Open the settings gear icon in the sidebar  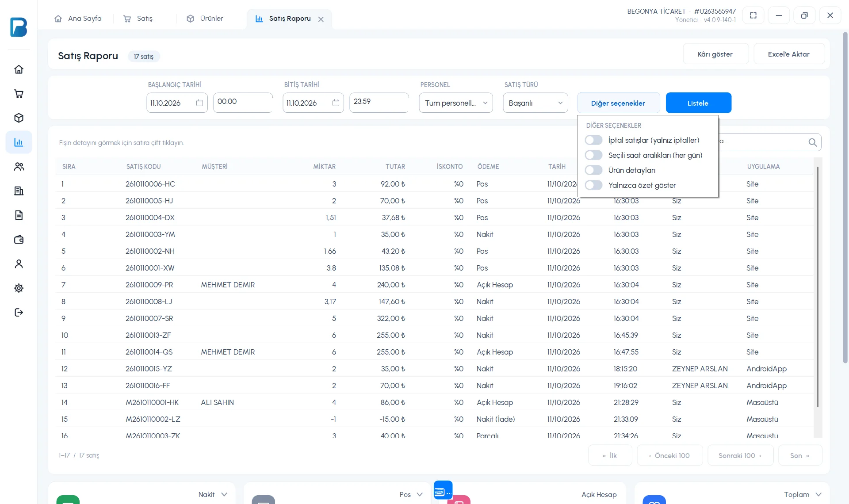(x=19, y=288)
